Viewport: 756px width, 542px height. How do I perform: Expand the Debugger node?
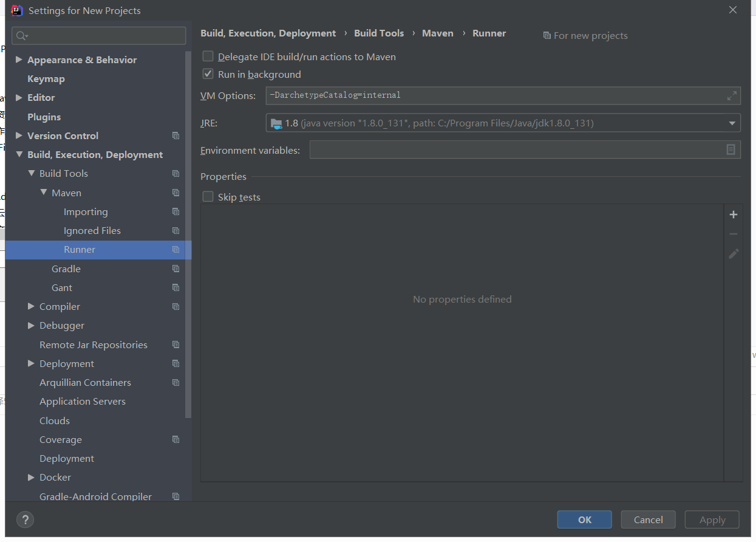[32, 326]
